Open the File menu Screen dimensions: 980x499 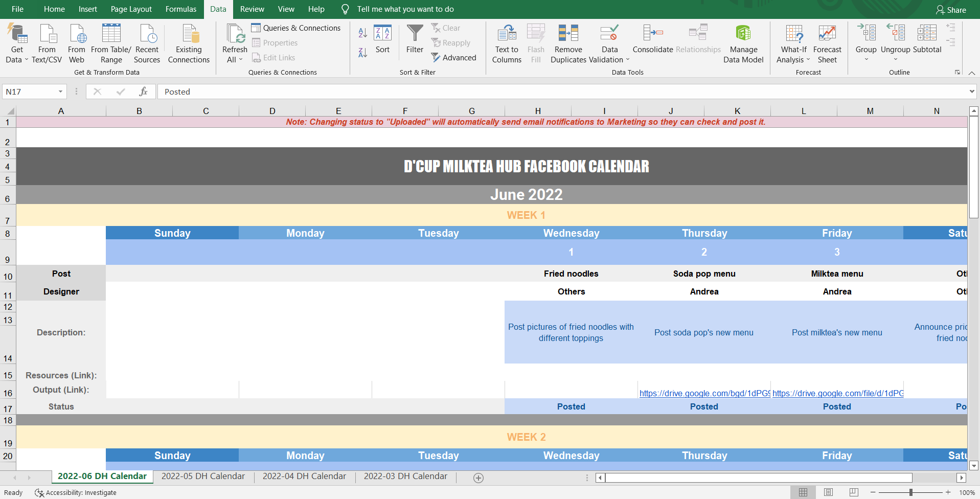(17, 9)
